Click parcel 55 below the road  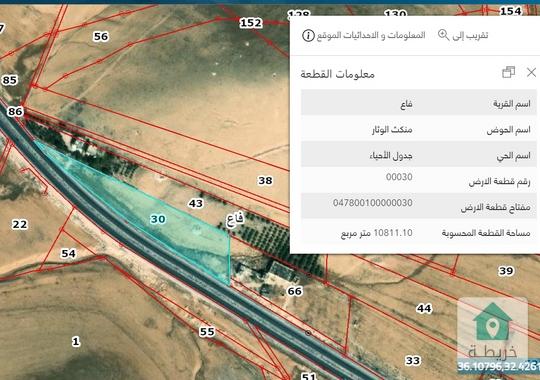(207, 332)
